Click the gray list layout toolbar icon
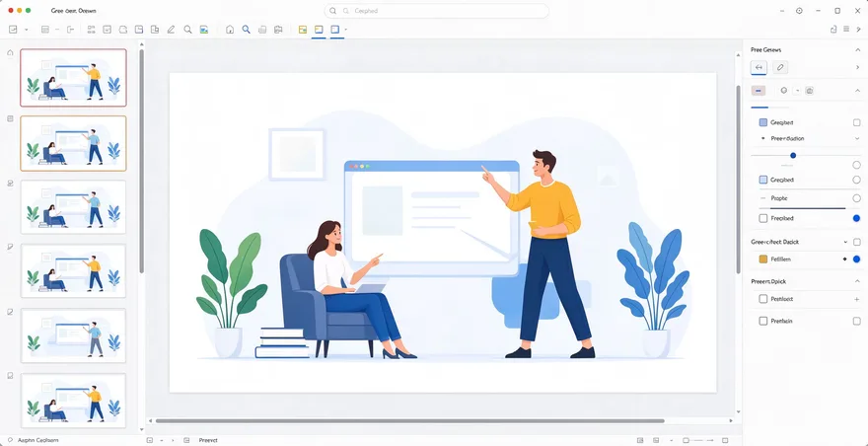 pos(45,30)
